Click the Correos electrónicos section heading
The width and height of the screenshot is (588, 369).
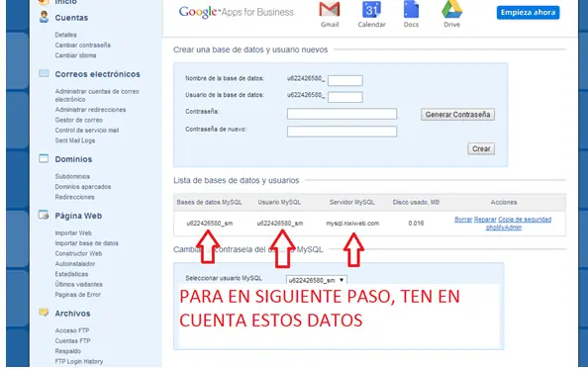[x=97, y=74]
